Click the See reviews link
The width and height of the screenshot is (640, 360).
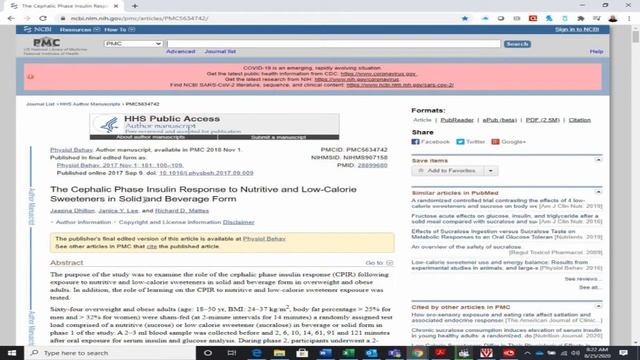(x=583, y=279)
